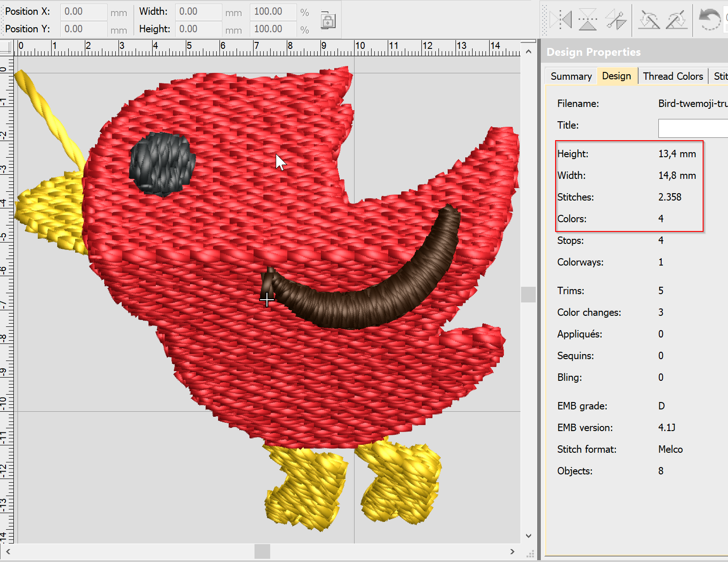Open the Thread Colors tab
This screenshot has height=562, width=728.
(x=673, y=76)
